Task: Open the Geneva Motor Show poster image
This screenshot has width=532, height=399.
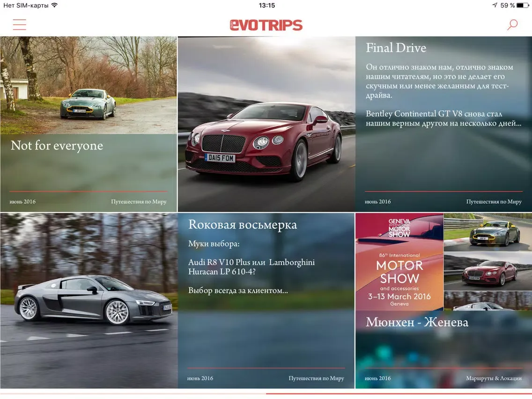Action: tap(399, 262)
